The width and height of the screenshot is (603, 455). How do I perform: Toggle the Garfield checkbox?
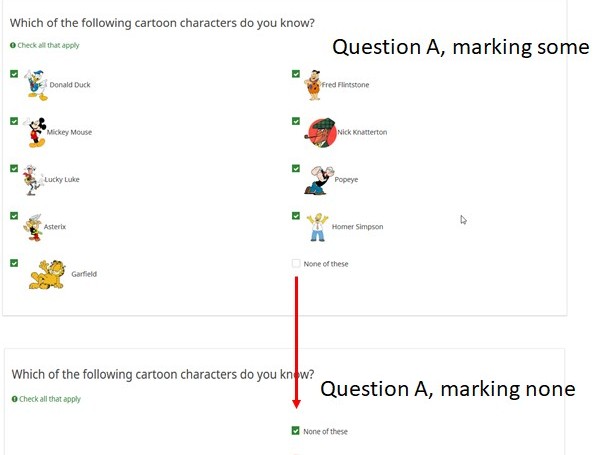(x=14, y=263)
